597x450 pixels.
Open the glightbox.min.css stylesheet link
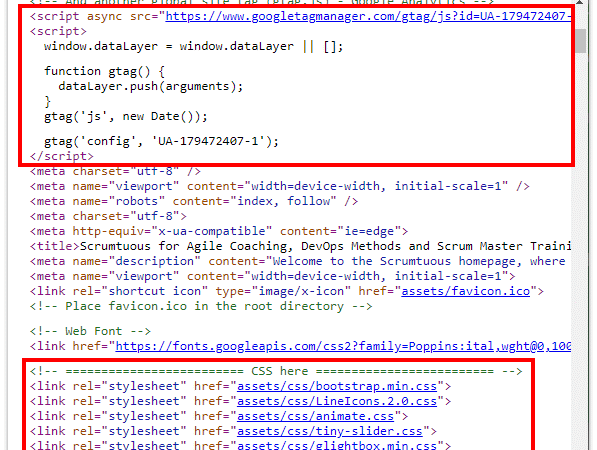[337, 445]
